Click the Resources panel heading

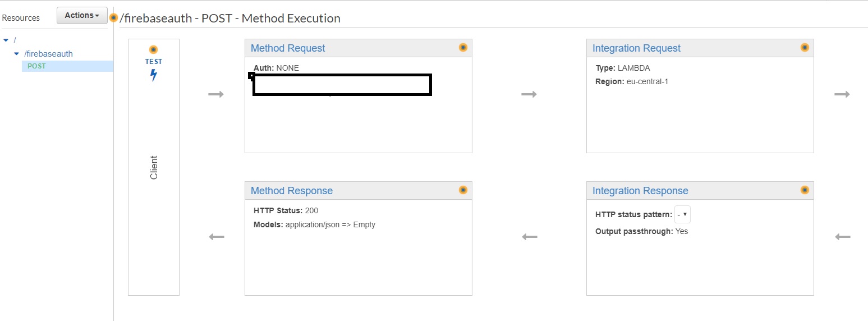21,18
